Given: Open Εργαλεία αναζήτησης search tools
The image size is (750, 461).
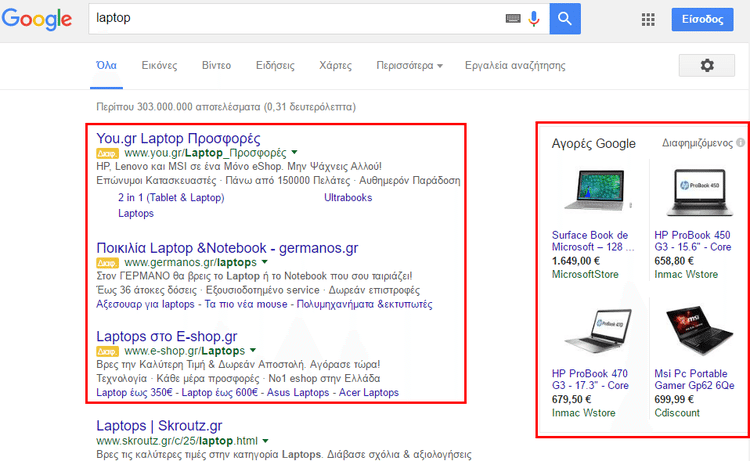Looking at the screenshot, I should (x=515, y=66).
